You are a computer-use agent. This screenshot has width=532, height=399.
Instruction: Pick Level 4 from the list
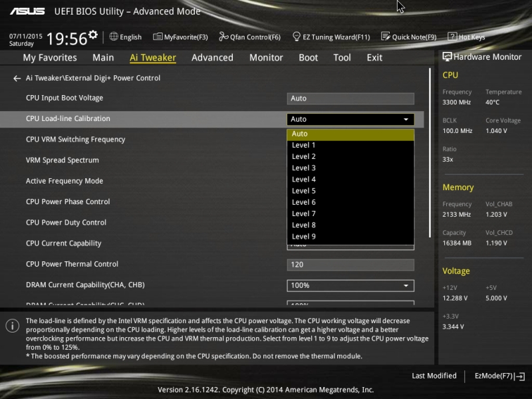[x=350, y=180]
